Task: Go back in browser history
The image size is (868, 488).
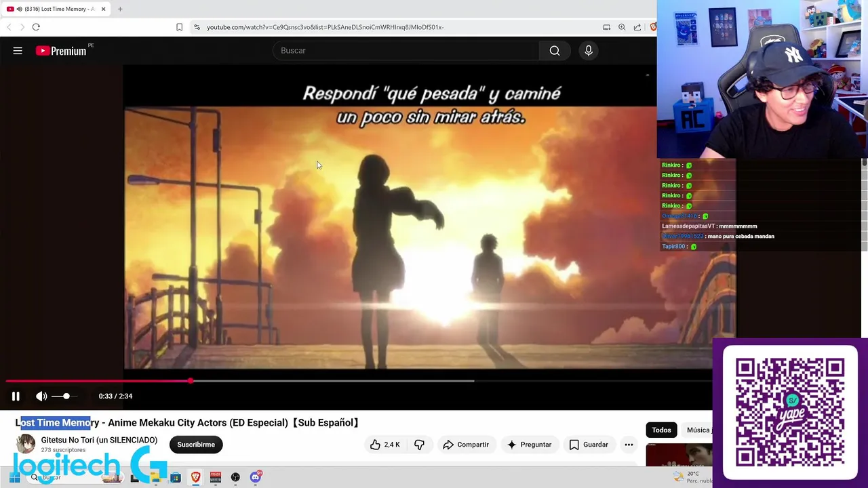Action: click(9, 27)
